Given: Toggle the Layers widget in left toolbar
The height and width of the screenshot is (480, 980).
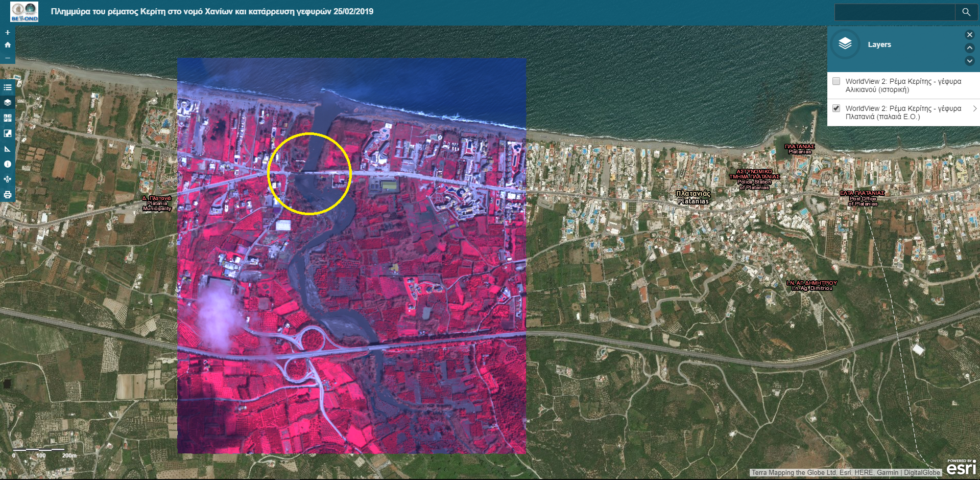Looking at the screenshot, I should pos(7,103).
